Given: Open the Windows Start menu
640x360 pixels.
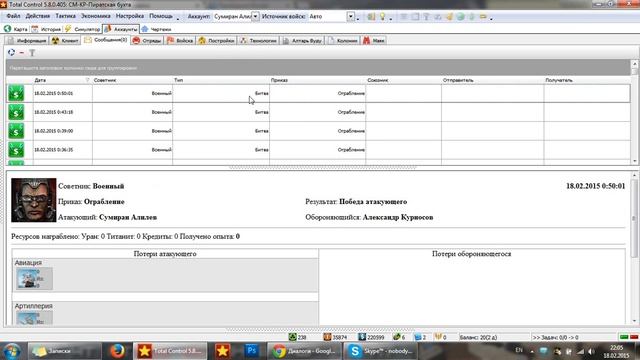Looking at the screenshot, I should click(x=12, y=351).
